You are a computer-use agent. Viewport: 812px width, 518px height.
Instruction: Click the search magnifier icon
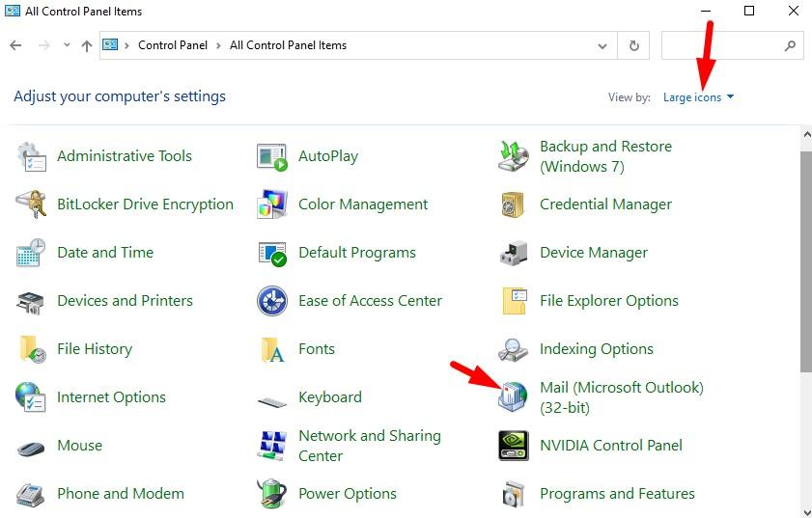click(x=790, y=45)
